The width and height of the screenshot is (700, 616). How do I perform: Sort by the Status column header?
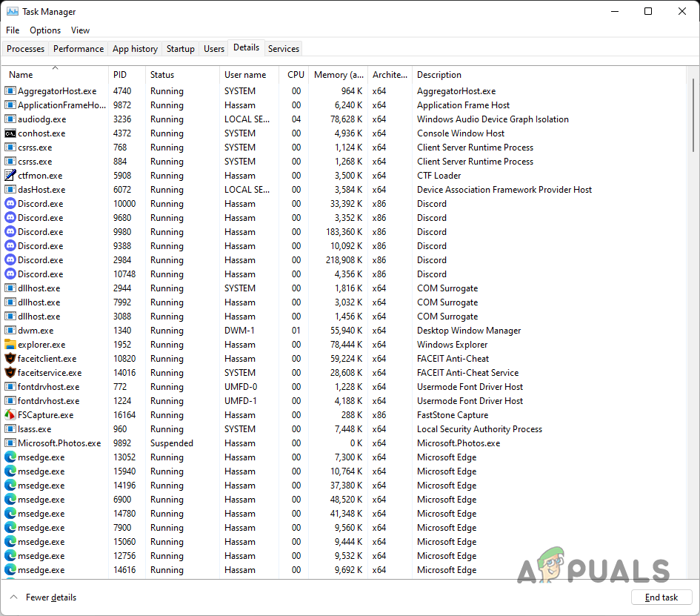tap(182, 75)
